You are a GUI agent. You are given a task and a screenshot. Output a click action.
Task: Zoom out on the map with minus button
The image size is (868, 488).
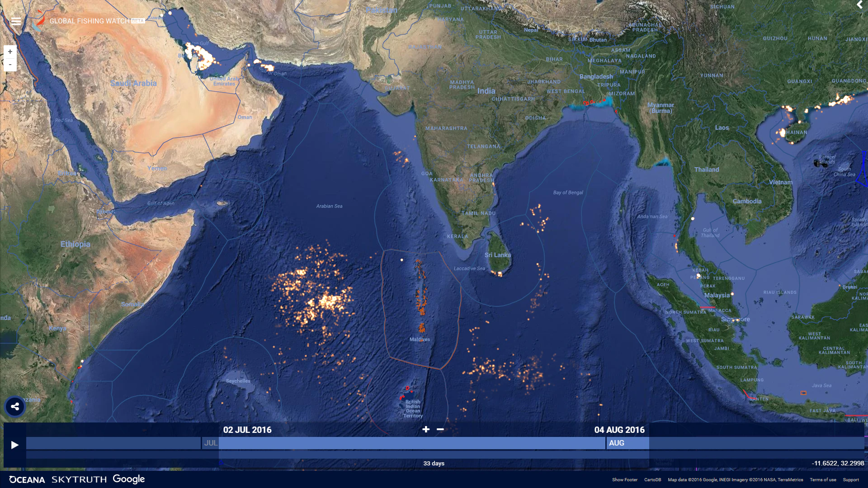(x=10, y=64)
